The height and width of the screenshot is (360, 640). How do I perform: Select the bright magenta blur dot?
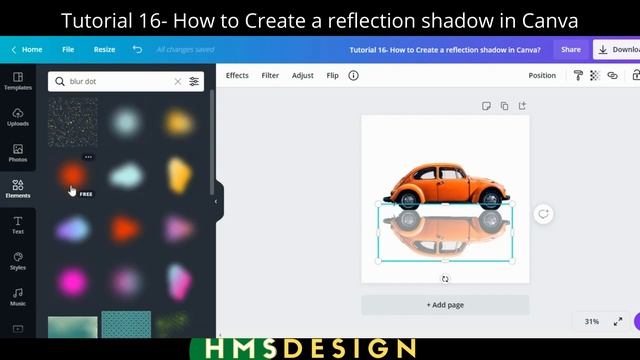pos(73,282)
